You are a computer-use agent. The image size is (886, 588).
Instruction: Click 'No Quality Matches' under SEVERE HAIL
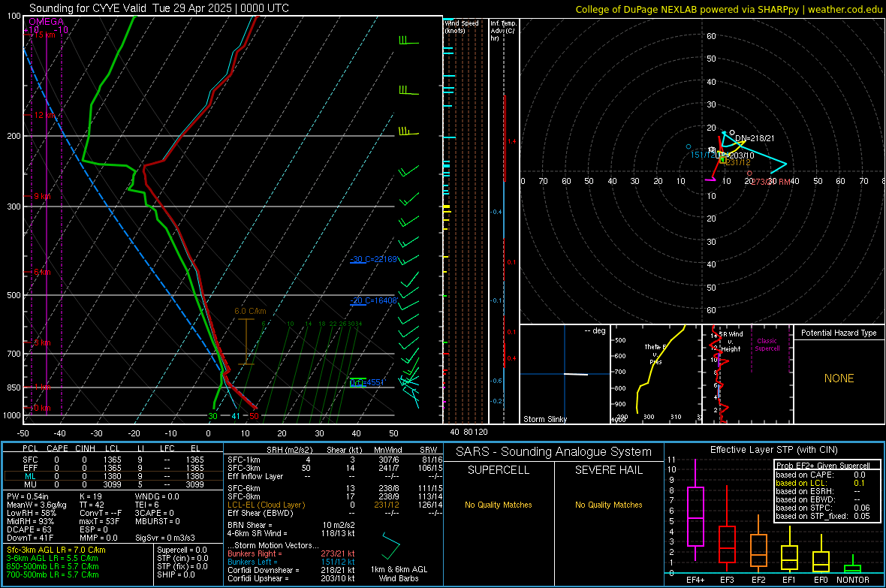click(608, 505)
